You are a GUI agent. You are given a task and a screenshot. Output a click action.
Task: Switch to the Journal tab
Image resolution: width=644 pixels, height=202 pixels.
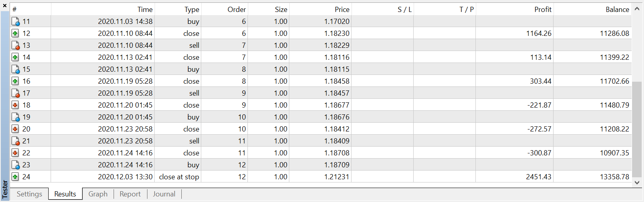click(164, 194)
